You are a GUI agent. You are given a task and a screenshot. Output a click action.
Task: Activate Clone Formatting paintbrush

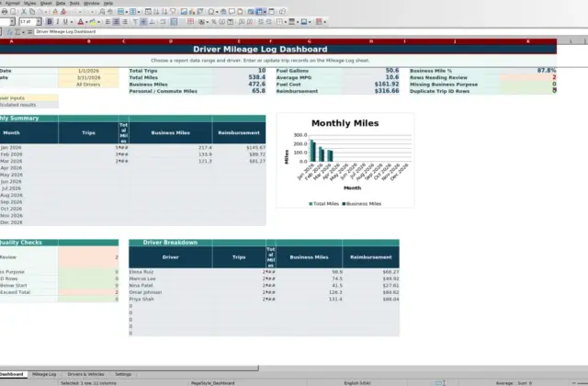(x=55, y=12)
